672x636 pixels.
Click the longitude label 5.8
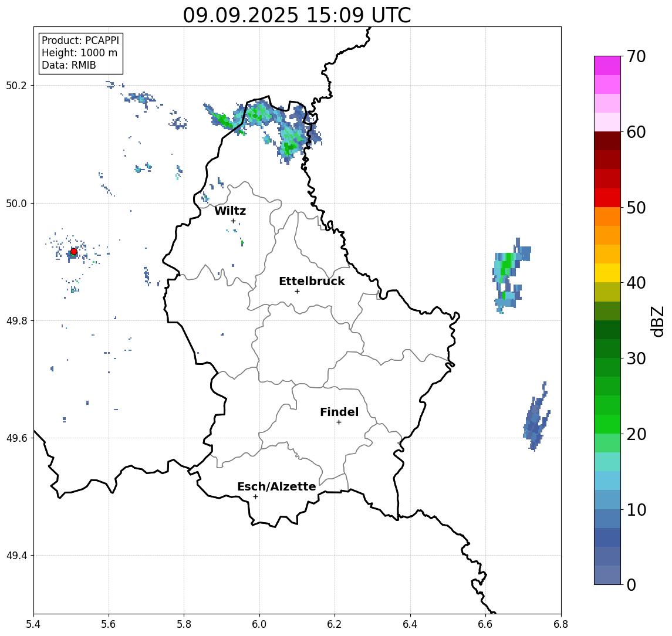[184, 624]
